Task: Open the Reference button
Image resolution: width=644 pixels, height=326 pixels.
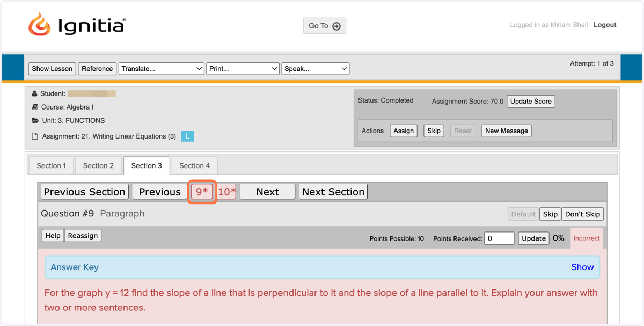Action: click(97, 69)
